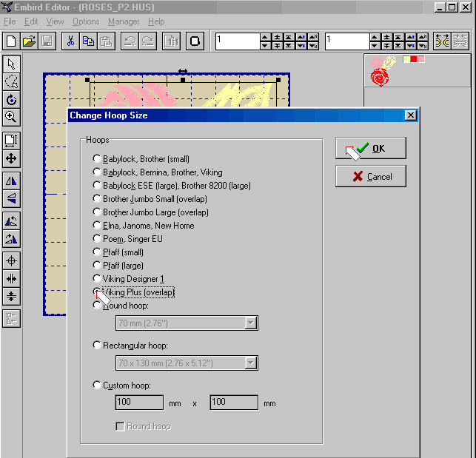Click the grayed join-together arrows icon
The width and height of the screenshot is (476, 458).
pos(460,41)
